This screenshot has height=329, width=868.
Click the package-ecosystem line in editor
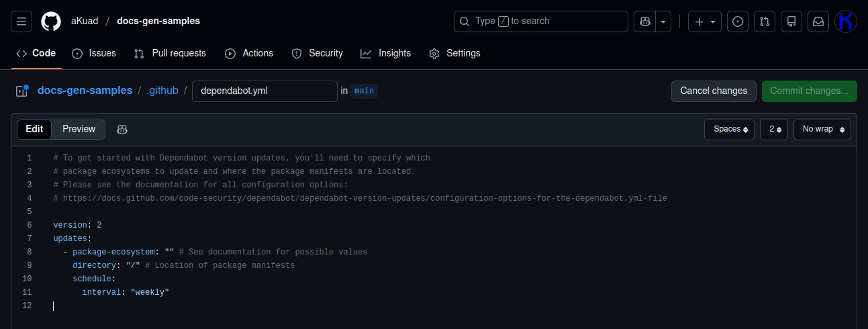[215, 252]
